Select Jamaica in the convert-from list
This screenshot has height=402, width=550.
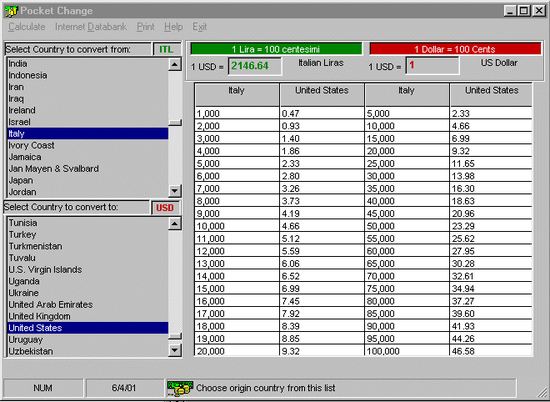[88, 157]
